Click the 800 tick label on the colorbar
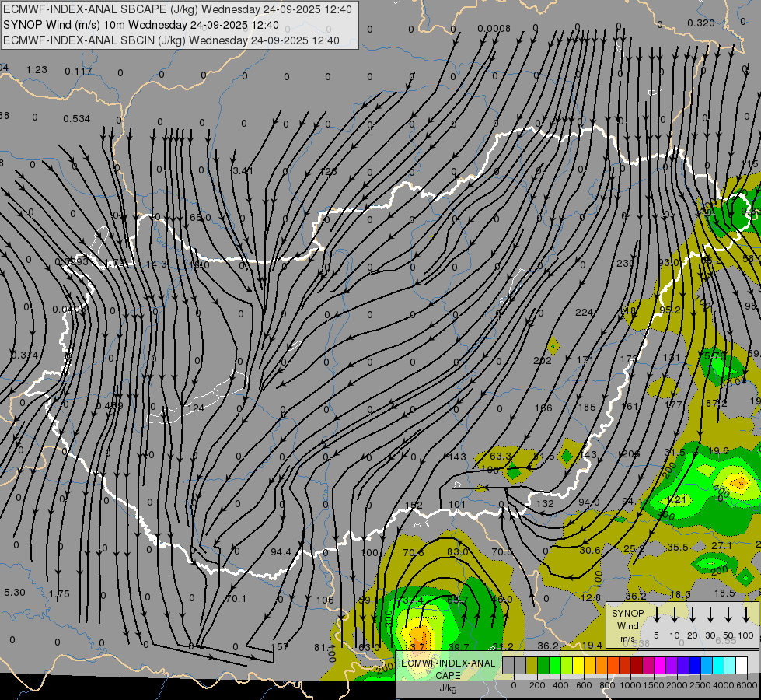The image size is (761, 700). pos(607,685)
